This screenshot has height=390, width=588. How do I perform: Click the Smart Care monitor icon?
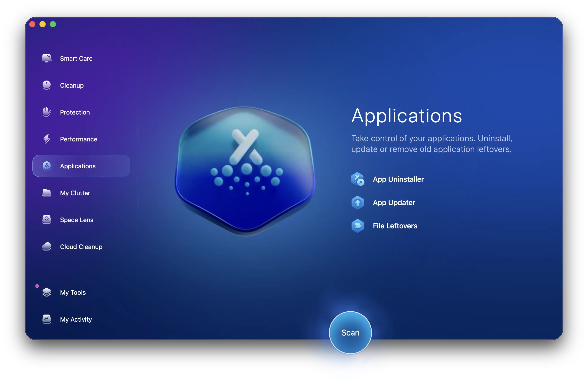click(46, 58)
